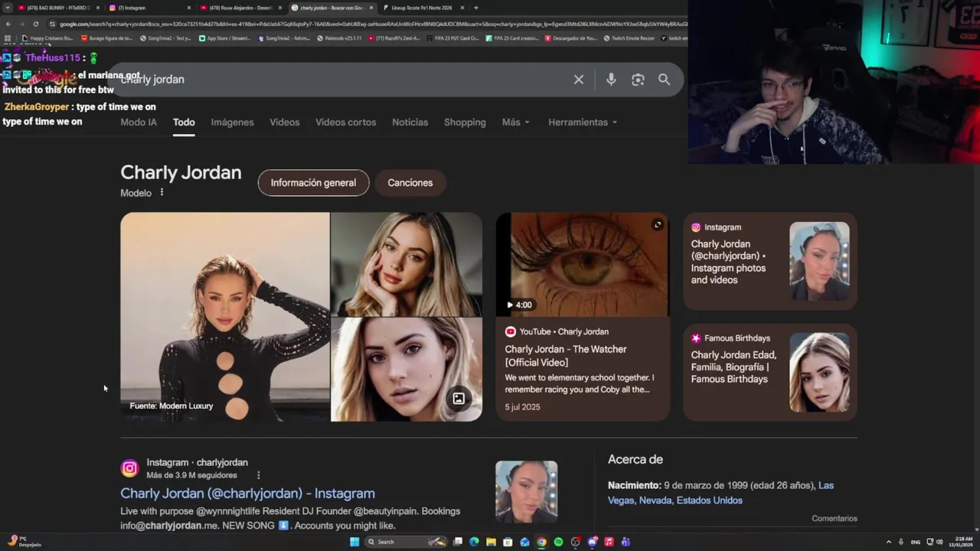Expand the Herramientas dropdown
The image size is (980, 551).
coord(583,122)
